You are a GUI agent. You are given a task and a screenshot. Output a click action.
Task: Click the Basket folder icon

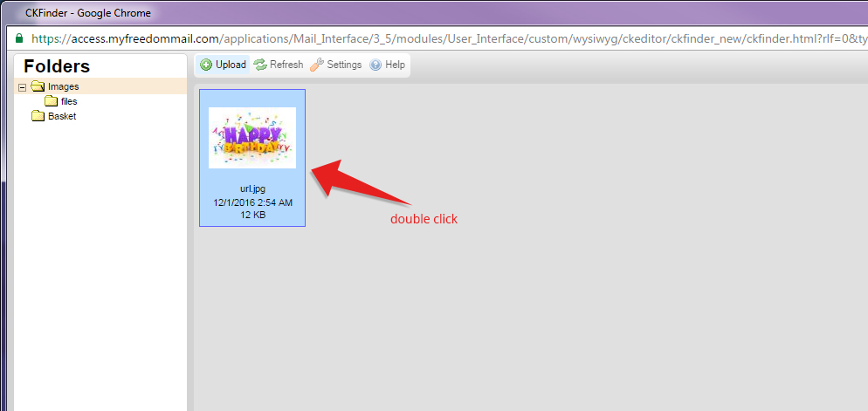pyautogui.click(x=38, y=116)
